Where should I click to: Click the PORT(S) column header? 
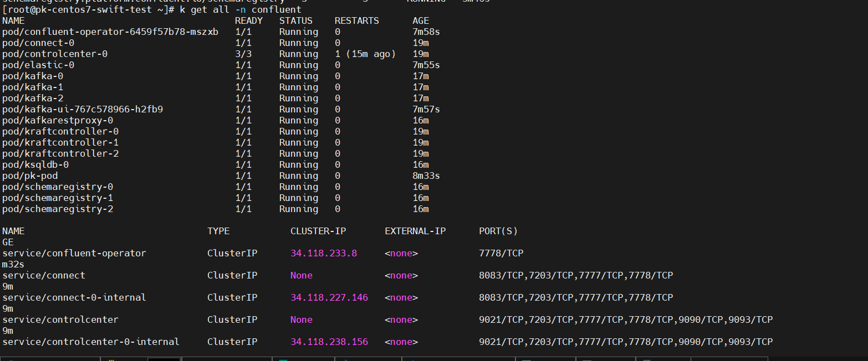click(x=498, y=231)
